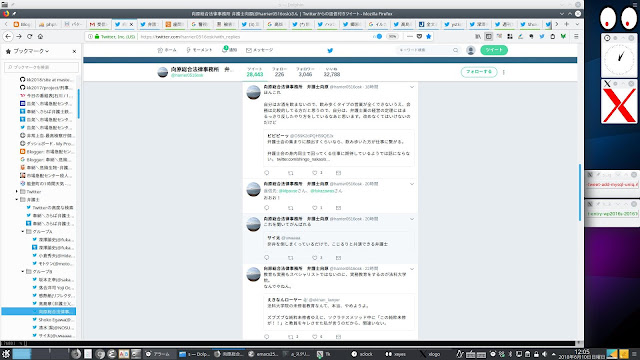Open the page actions three-dot menu
This screenshot has height=360, width=640.
[x=410, y=36]
